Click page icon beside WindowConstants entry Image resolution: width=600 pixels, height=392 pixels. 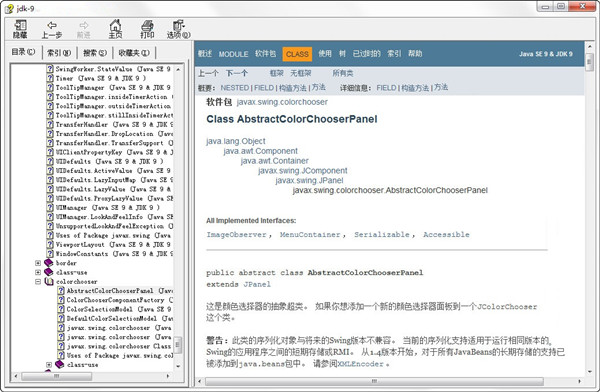(50, 253)
